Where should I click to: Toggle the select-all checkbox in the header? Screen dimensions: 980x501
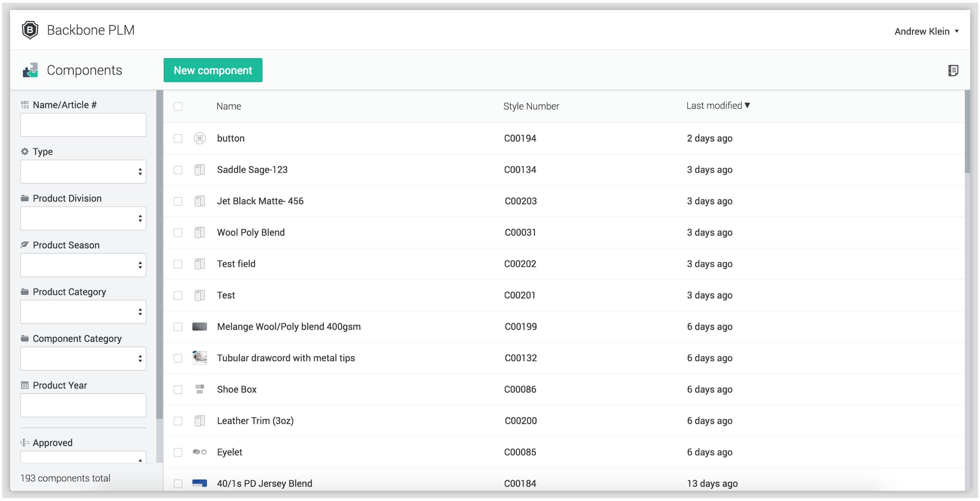click(x=178, y=106)
